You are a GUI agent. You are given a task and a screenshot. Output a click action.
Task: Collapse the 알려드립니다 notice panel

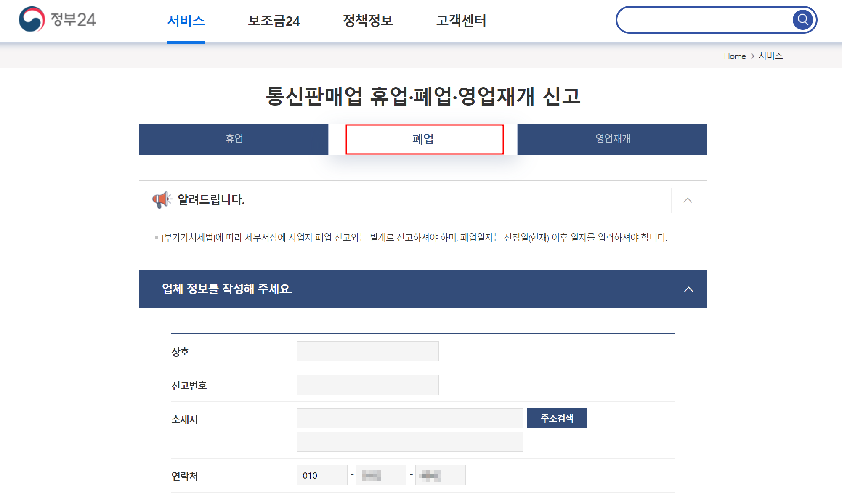(688, 200)
